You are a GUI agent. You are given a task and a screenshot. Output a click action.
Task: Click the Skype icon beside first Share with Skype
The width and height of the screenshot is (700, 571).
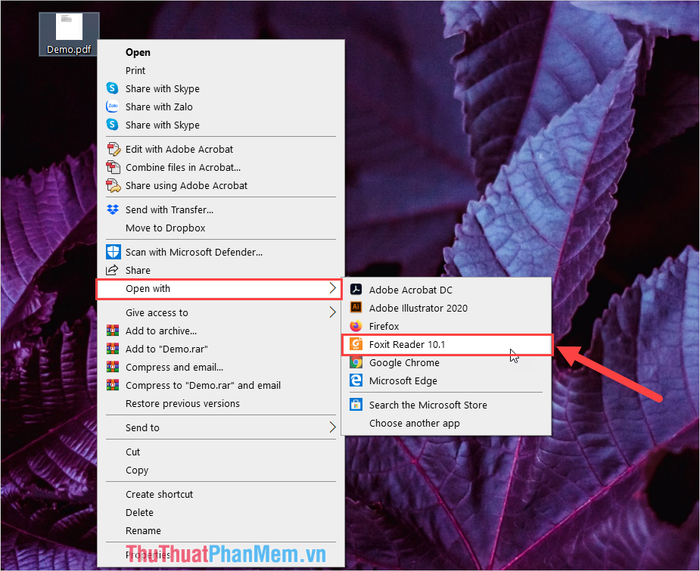pos(112,88)
